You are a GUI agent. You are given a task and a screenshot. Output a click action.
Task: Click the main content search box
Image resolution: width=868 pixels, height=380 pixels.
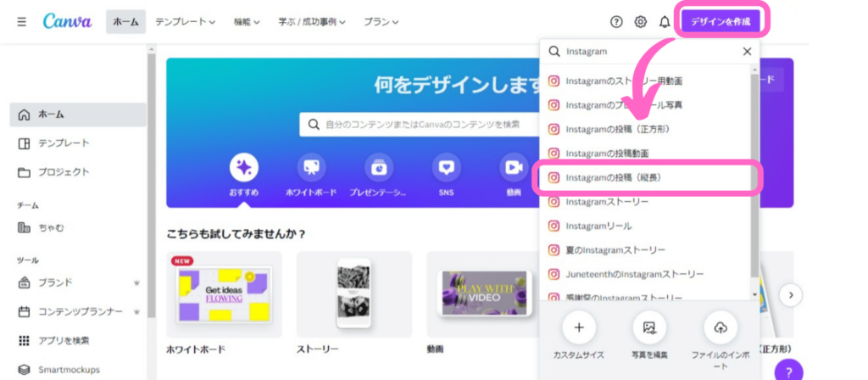pos(420,125)
